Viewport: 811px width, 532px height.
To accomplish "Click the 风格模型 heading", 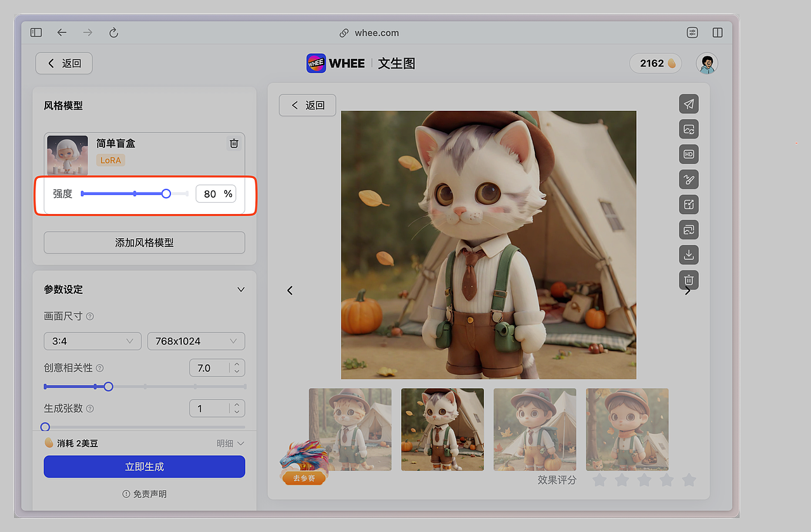I will tap(63, 106).
